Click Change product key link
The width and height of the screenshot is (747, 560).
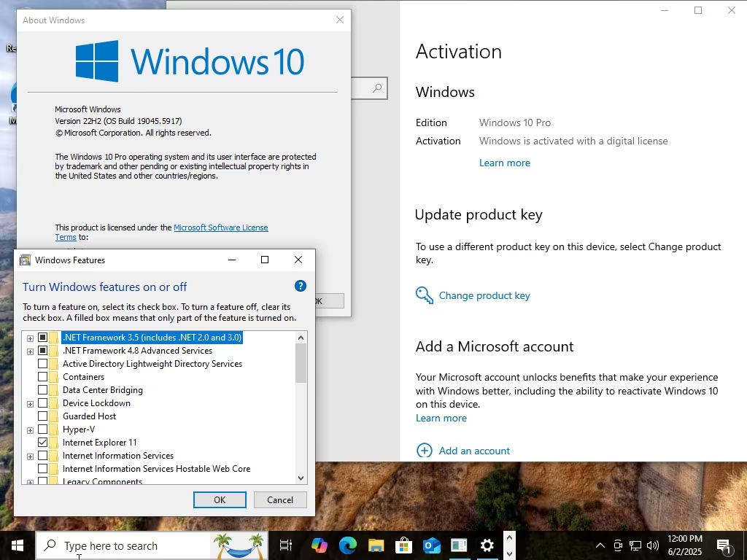484,295
